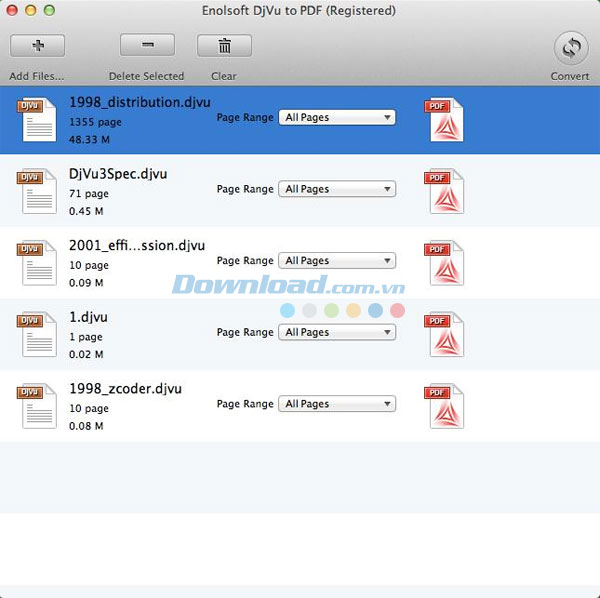Click DjVu icon of 1998_zcoder.djvu

[x=37, y=406]
